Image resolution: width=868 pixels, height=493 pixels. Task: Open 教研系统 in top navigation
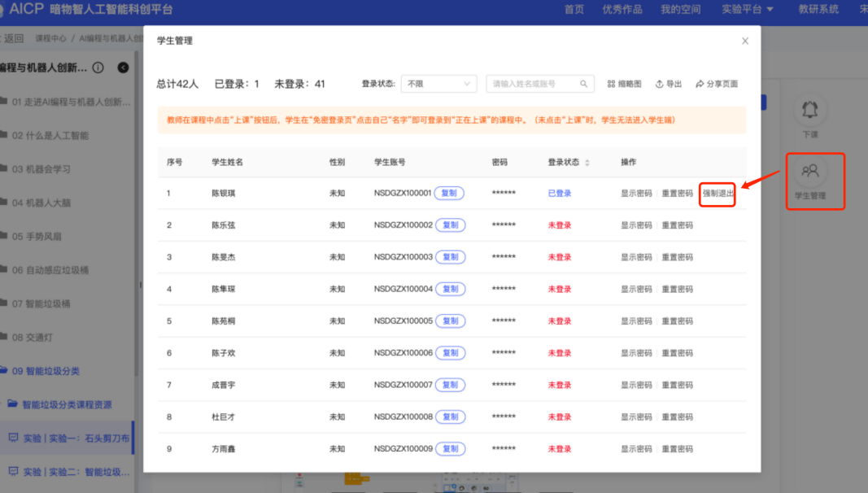click(x=818, y=10)
